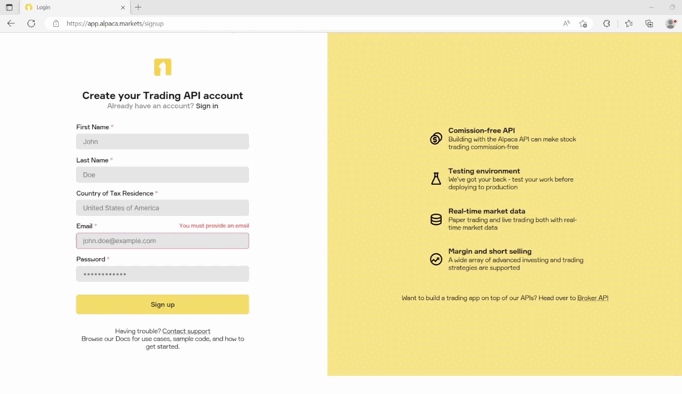The image size is (682, 394).
Task: Click the 'Comission-free API' heading text
Action: pyautogui.click(x=481, y=130)
